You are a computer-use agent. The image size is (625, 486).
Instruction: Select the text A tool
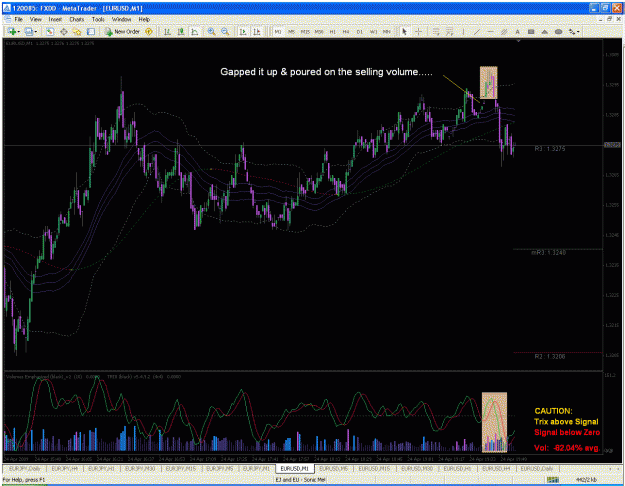point(517,31)
